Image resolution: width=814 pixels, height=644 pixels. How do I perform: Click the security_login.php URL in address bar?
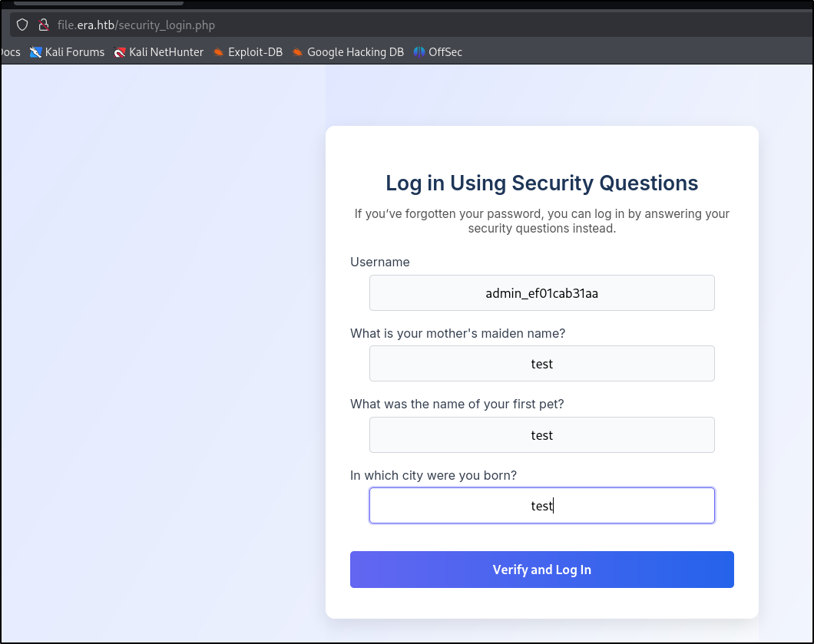pos(136,25)
